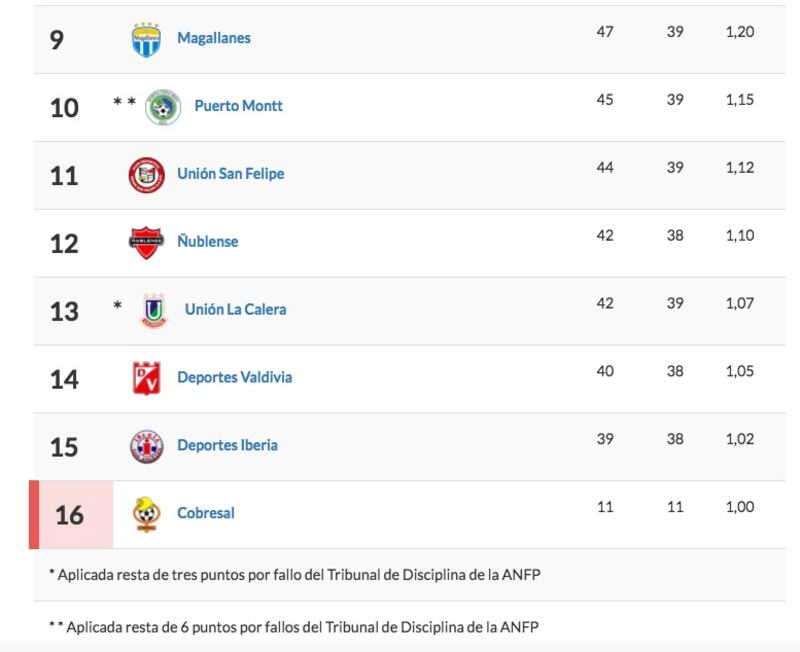Click the Puerto Montt club badge
Viewport: 800px width, 652px height.
(x=163, y=108)
